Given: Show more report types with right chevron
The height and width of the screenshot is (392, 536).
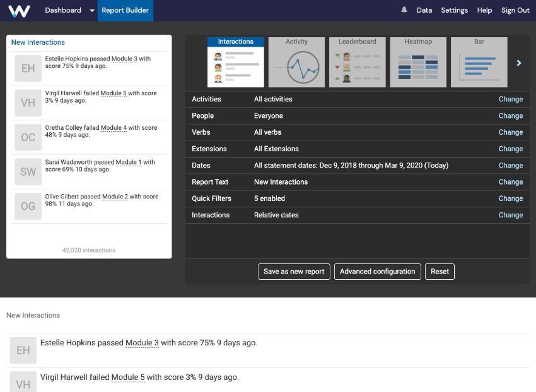Looking at the screenshot, I should coord(519,63).
